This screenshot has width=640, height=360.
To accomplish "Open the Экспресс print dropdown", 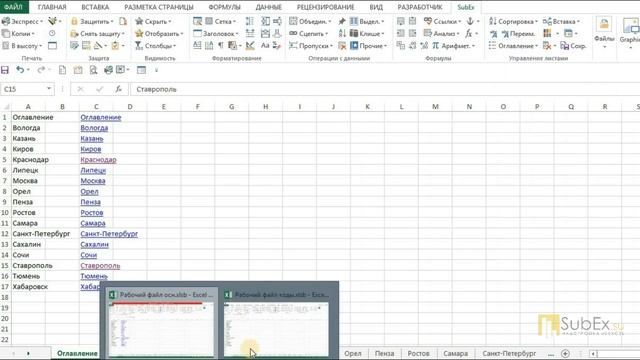I will coord(22,21).
